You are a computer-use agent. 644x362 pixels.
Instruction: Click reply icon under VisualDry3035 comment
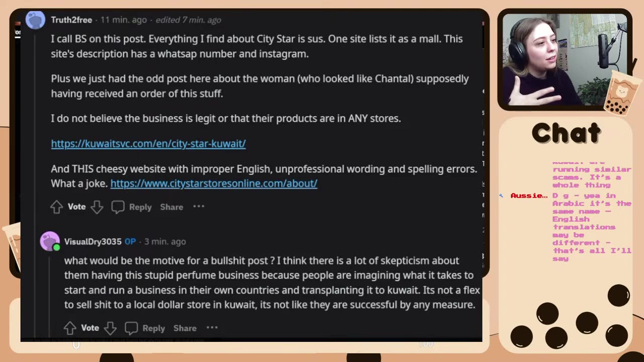(x=131, y=328)
